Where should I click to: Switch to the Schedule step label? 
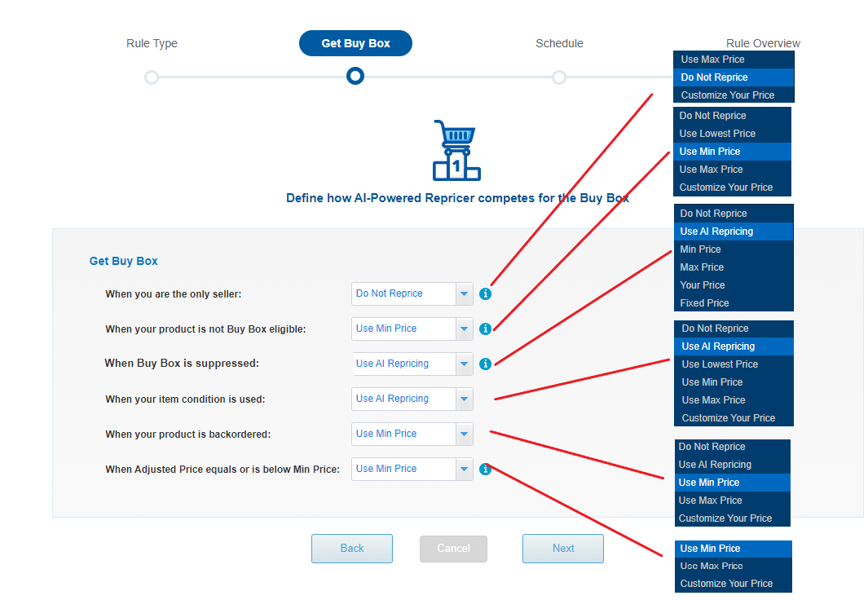pyautogui.click(x=559, y=43)
